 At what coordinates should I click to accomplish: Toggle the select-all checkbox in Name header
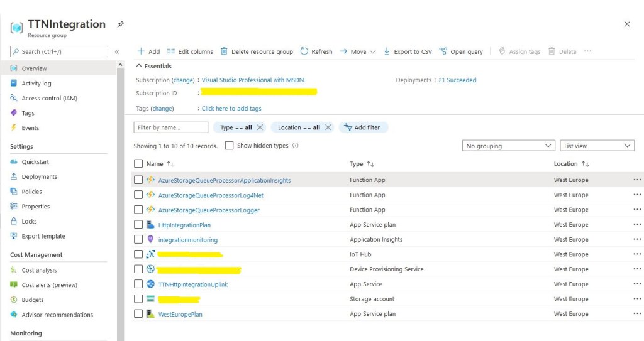[138, 164]
